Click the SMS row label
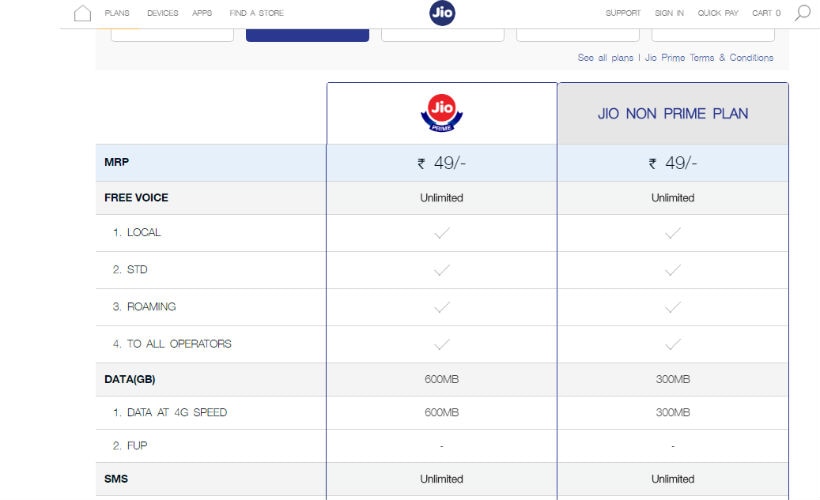The image size is (820, 500). 116,479
